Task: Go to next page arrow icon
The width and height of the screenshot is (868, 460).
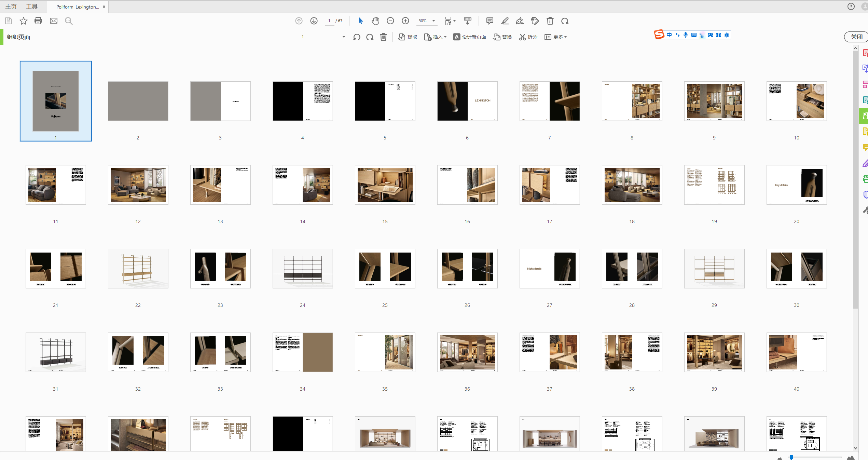Action: [314, 21]
